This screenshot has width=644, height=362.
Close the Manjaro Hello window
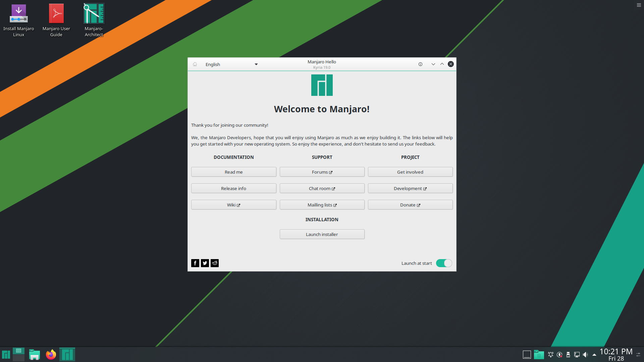(451, 64)
